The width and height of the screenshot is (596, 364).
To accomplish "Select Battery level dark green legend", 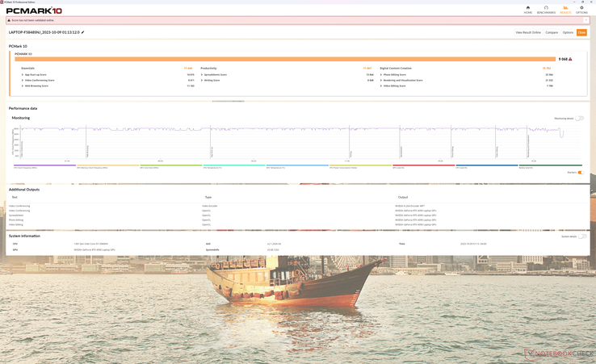I will click(x=550, y=166).
